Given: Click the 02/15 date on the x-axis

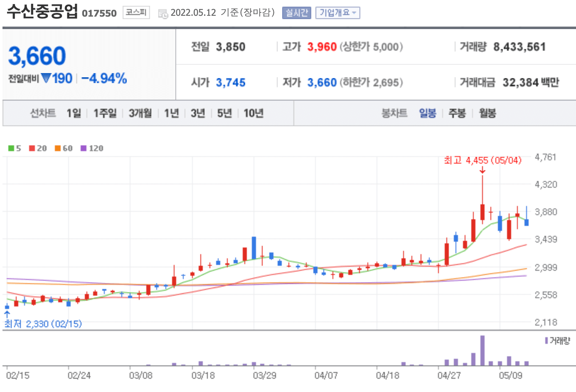Looking at the screenshot, I should click(18, 375).
